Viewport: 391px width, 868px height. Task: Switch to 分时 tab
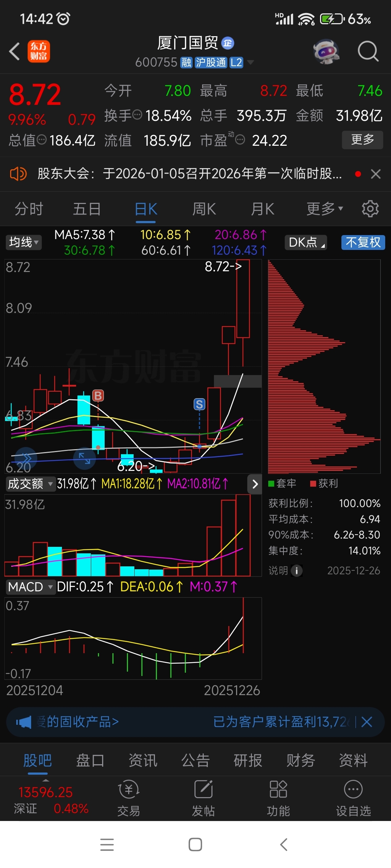pyautogui.click(x=29, y=209)
